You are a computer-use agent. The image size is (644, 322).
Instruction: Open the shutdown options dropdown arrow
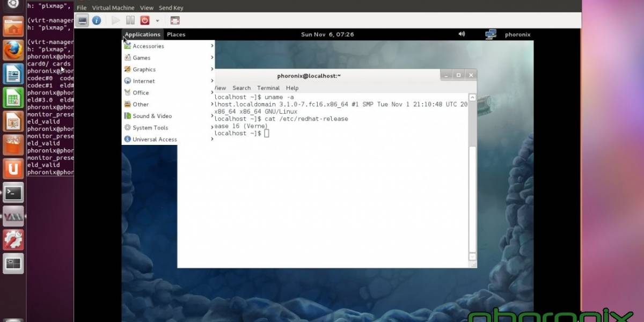click(x=157, y=20)
